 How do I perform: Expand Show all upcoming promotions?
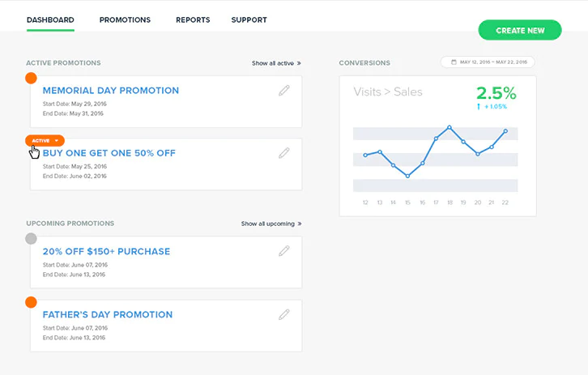coord(271,224)
